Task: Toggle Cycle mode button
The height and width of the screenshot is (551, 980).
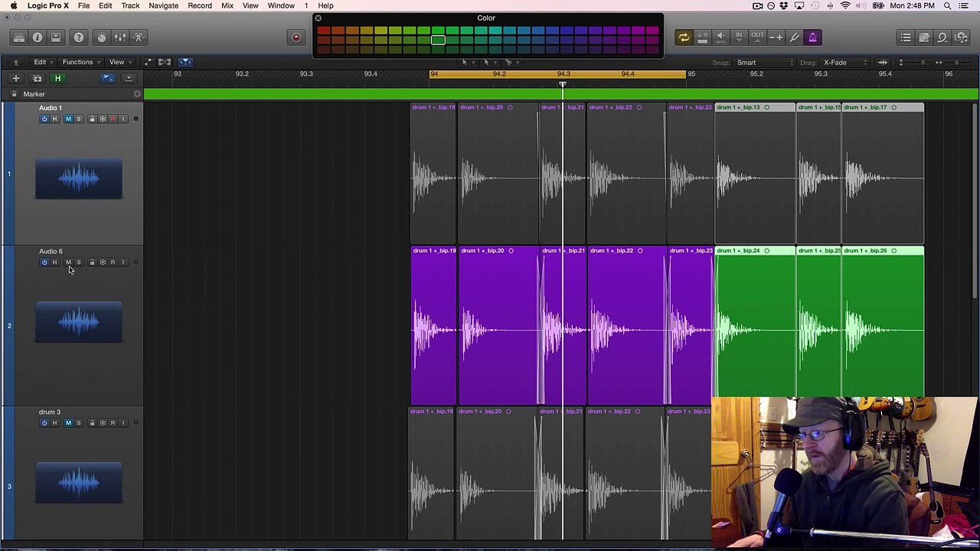Action: pos(684,37)
